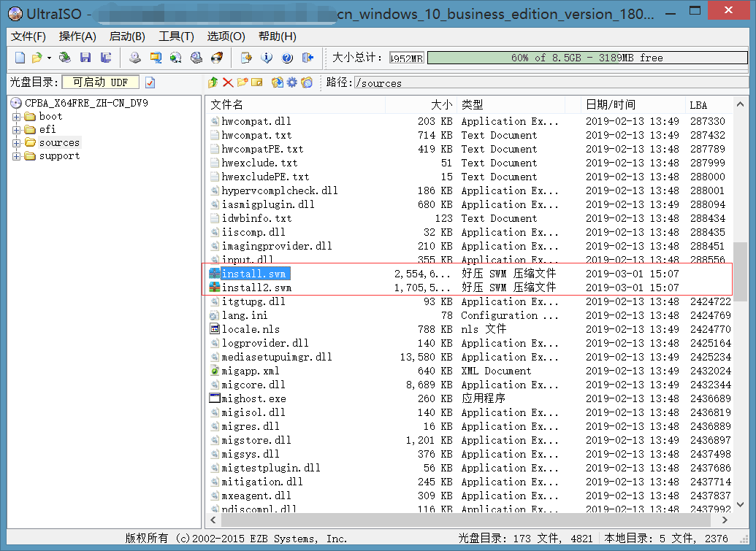Select root node CPBA_X64FRE_ZH-CN_DV9

point(86,103)
